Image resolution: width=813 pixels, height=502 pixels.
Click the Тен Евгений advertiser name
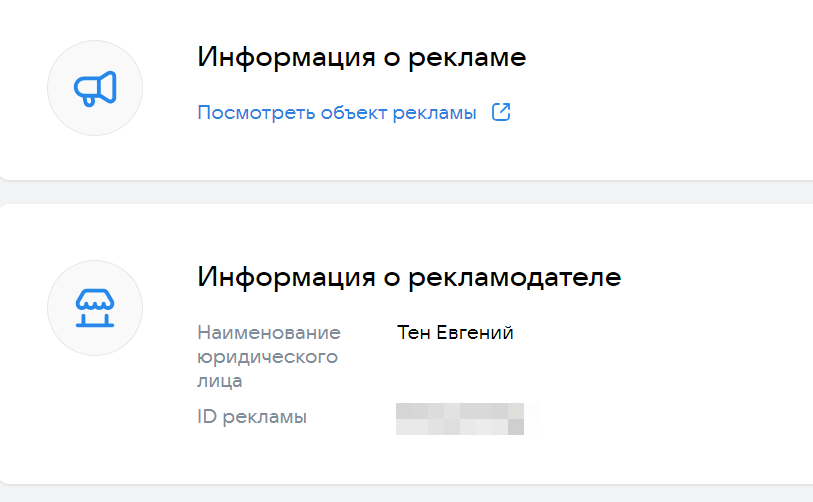455,333
